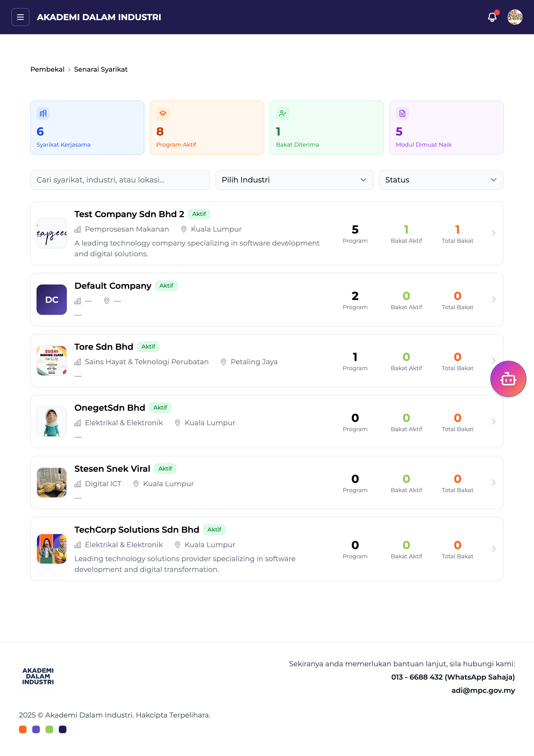Open the notifications bell
Image resolution: width=534 pixels, height=756 pixels.
click(x=492, y=17)
